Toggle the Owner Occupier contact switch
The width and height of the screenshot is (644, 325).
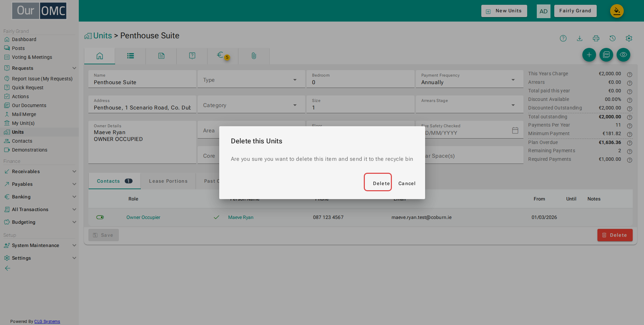[100, 217]
